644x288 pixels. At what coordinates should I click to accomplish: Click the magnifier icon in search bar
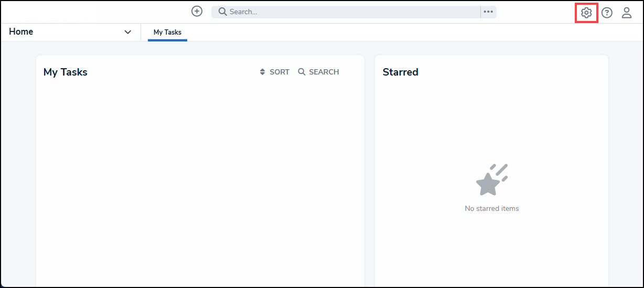click(222, 12)
